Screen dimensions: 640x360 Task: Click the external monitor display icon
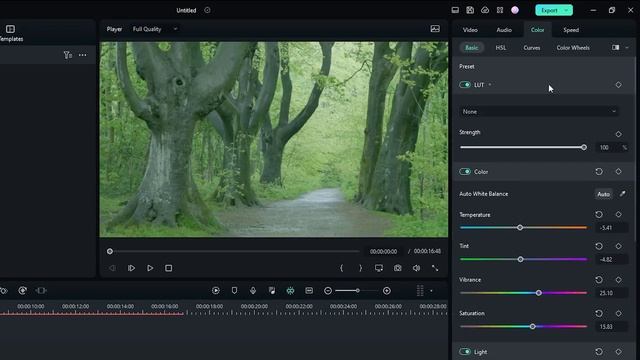point(379,268)
